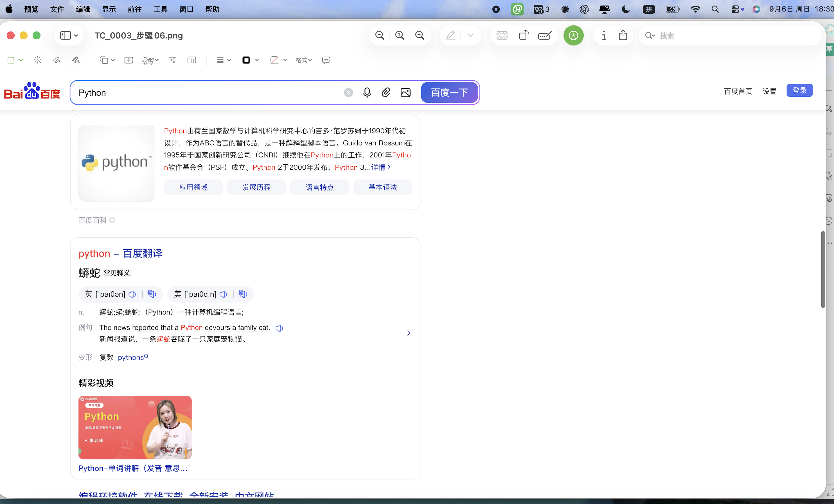Expand the line style dropdown chevron
This screenshot has width=834, height=504.
coord(229,60)
